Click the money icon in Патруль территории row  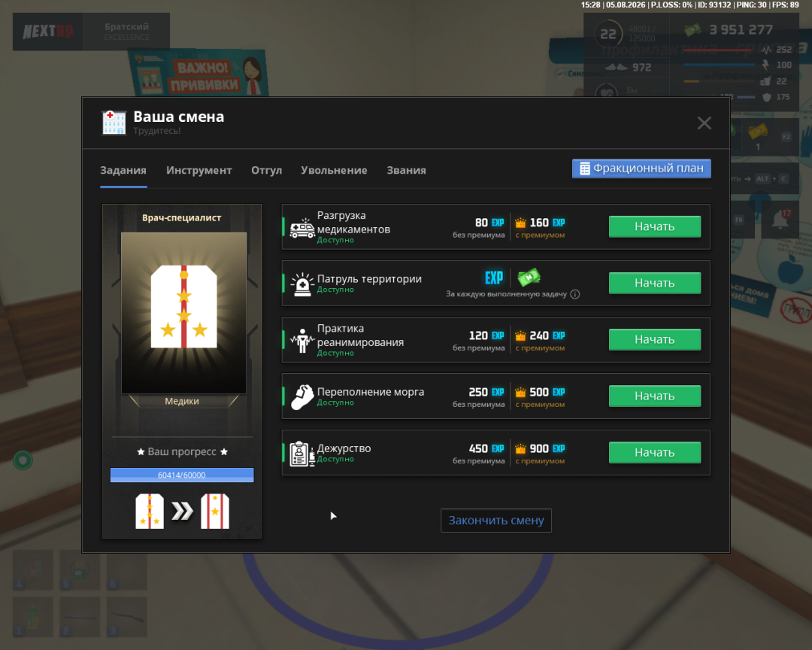[x=529, y=278]
